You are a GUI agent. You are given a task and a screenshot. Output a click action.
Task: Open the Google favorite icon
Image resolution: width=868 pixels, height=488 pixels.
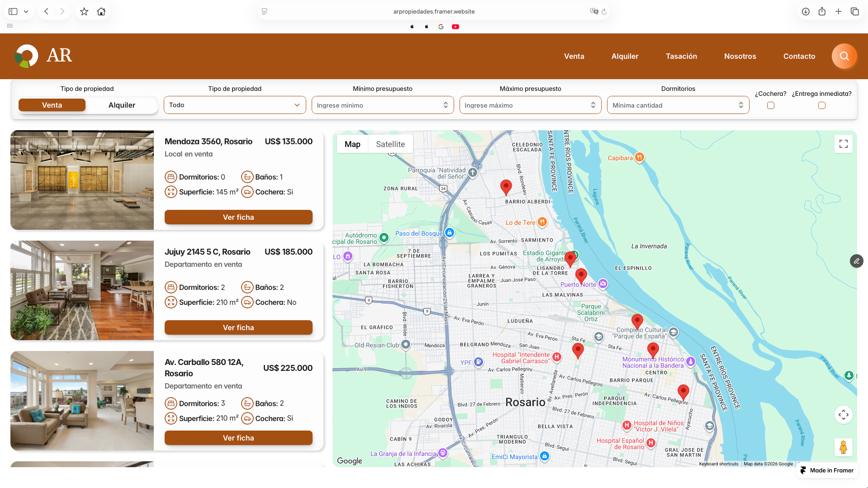point(441,27)
